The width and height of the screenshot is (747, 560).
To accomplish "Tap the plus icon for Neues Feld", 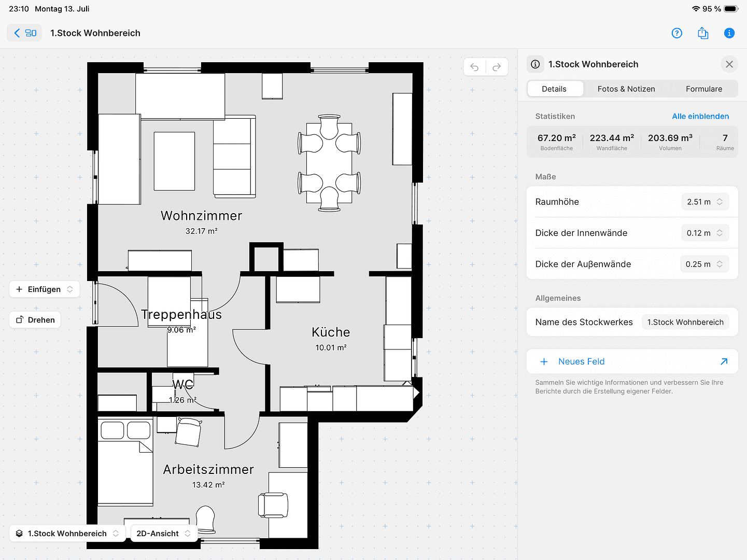I will pyautogui.click(x=544, y=361).
